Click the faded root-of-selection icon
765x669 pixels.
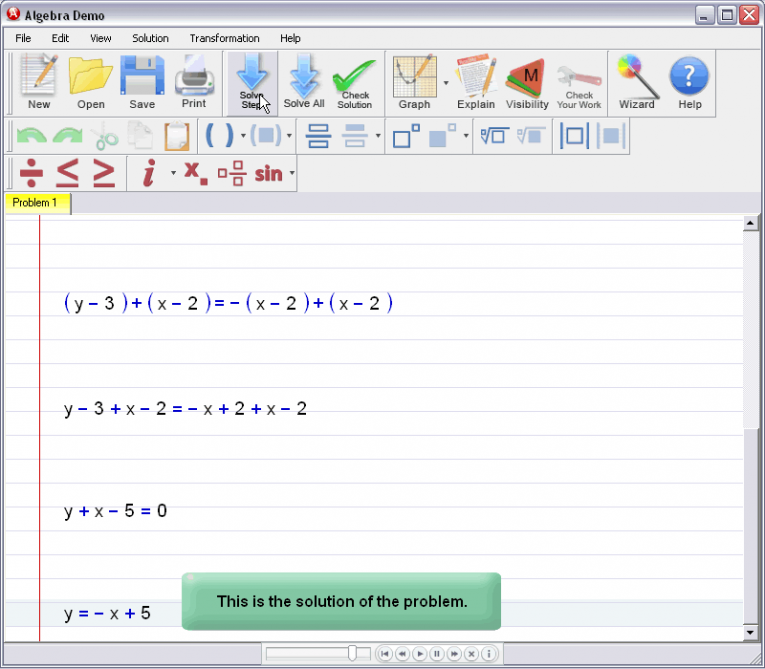tap(531, 136)
